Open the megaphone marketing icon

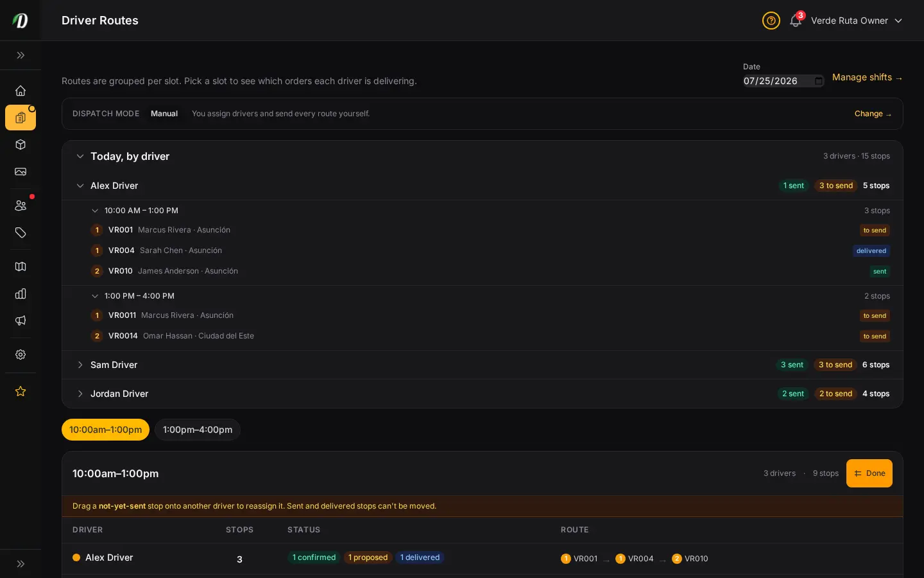21,320
